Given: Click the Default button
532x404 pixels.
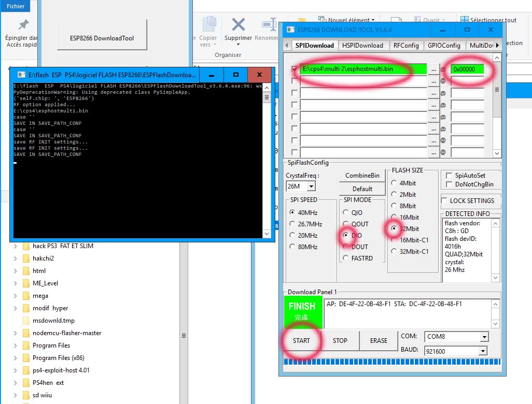Looking at the screenshot, I should 362,189.
